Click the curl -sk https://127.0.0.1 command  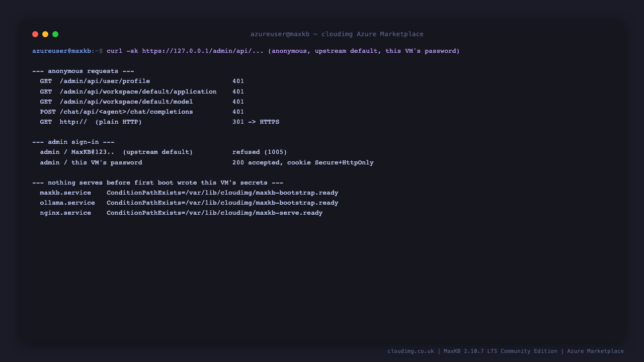click(283, 51)
